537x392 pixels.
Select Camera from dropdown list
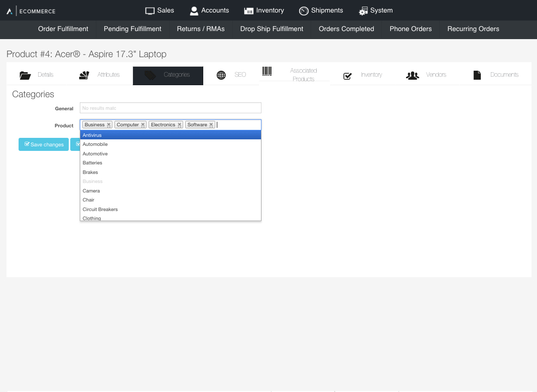(x=171, y=190)
